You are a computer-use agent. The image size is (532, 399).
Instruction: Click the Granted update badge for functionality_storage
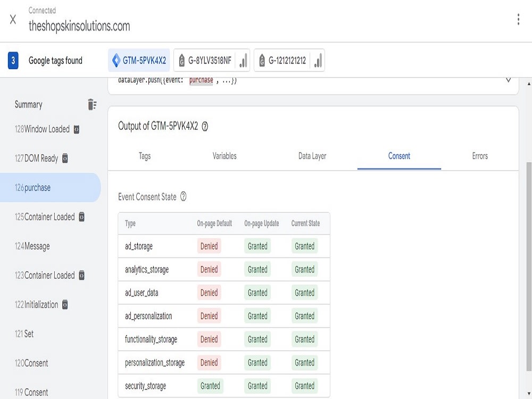click(257, 339)
